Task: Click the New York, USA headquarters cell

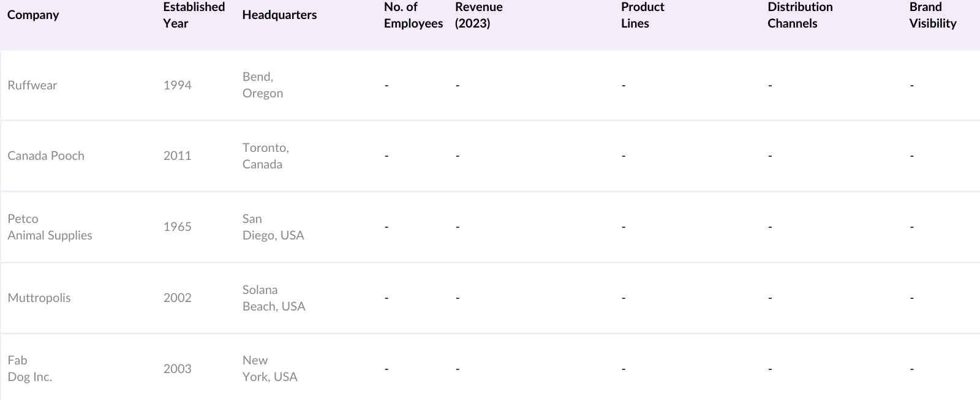Action: tap(269, 368)
